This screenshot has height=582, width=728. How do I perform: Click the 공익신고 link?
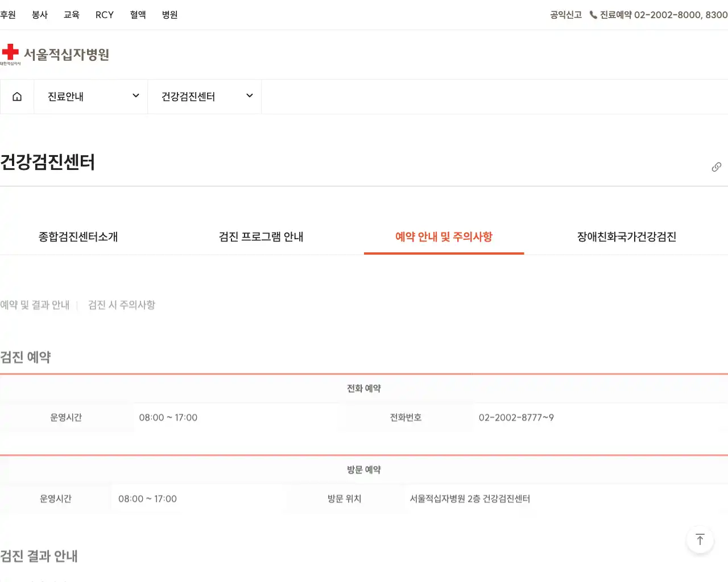pyautogui.click(x=565, y=15)
